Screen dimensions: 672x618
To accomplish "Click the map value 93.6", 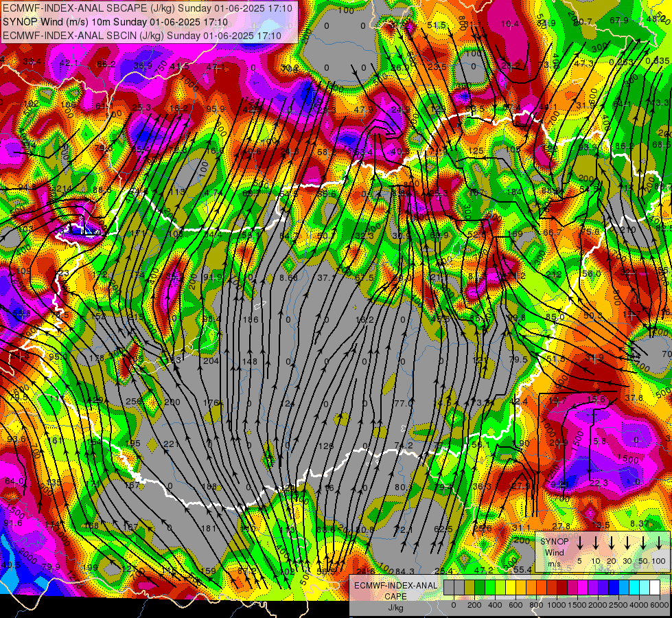I will (x=16, y=439).
